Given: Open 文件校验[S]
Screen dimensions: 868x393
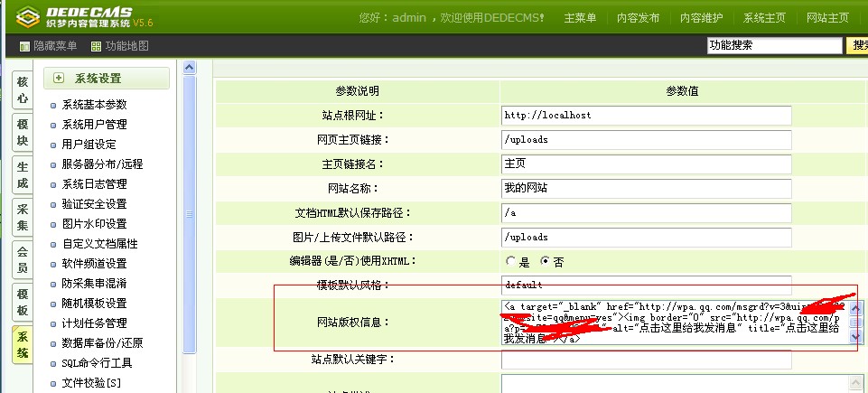Looking at the screenshot, I should click(x=91, y=383).
